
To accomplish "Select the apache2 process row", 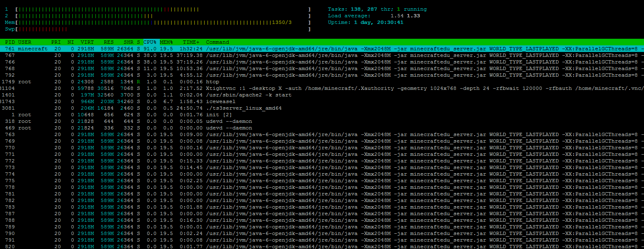I will click(x=322, y=95).
